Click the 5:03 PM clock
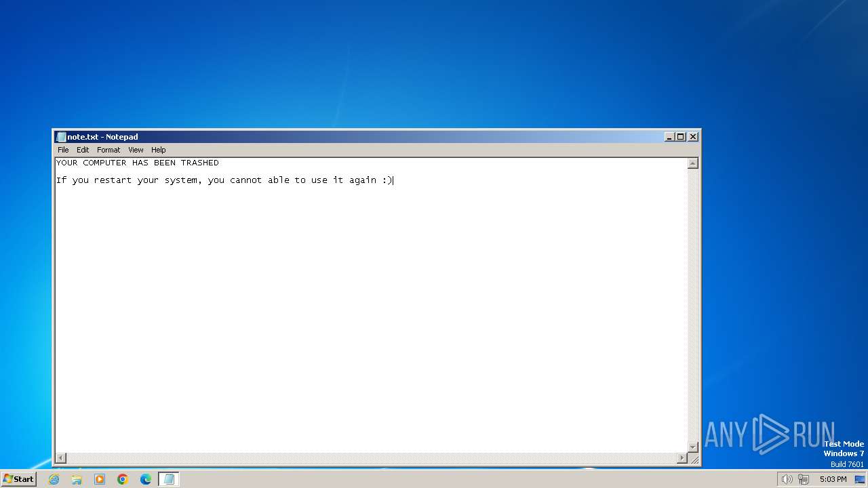The height and width of the screenshot is (488, 868). click(x=833, y=479)
